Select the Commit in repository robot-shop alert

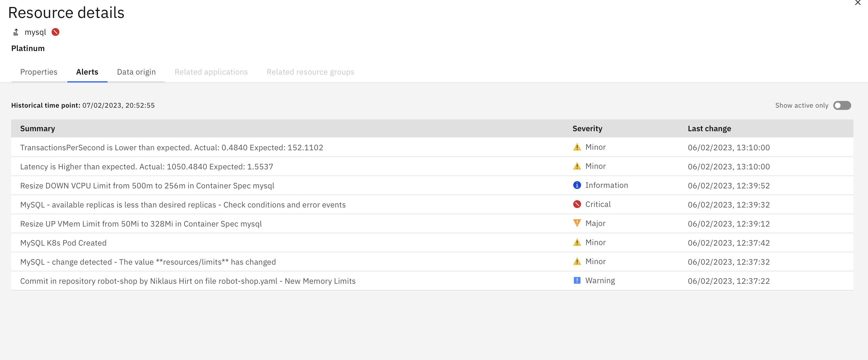click(x=188, y=281)
